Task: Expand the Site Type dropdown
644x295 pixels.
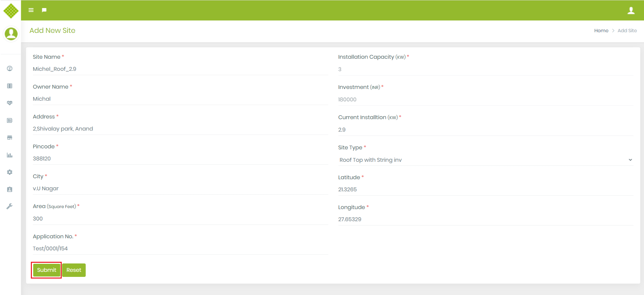Action: [485, 160]
